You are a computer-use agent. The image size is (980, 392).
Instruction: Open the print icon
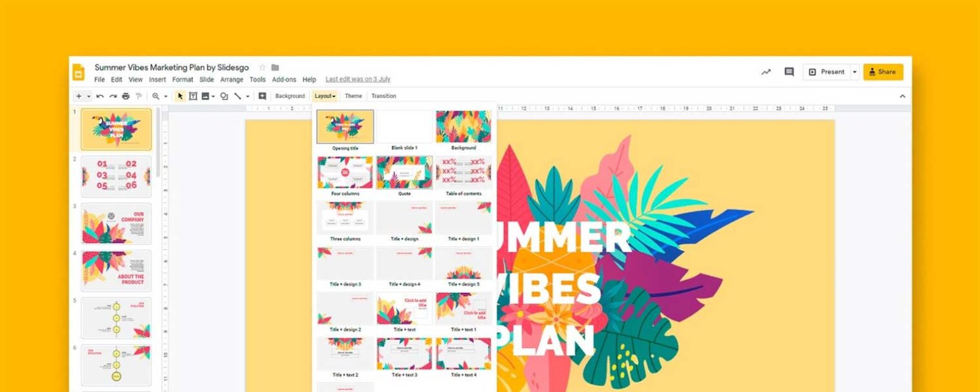pos(126,95)
